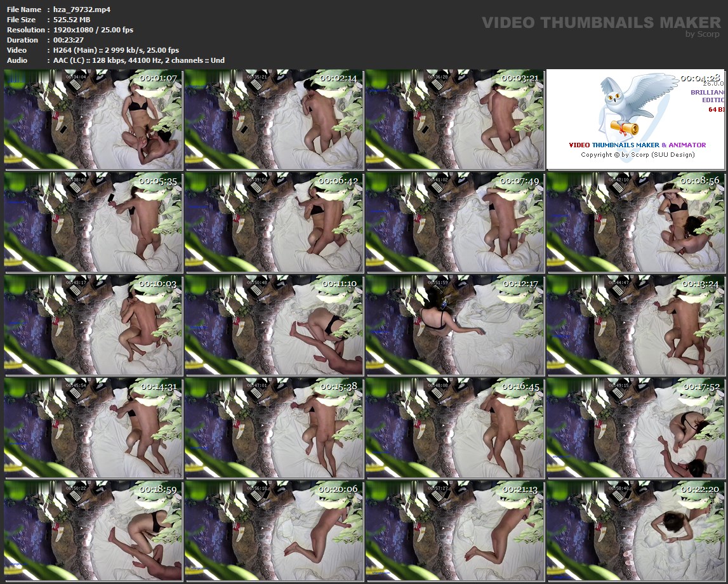This screenshot has height=584, width=728.
Task: Click the VIDEO THUMBNAILS MAKER watermark title
Action: coord(601,23)
